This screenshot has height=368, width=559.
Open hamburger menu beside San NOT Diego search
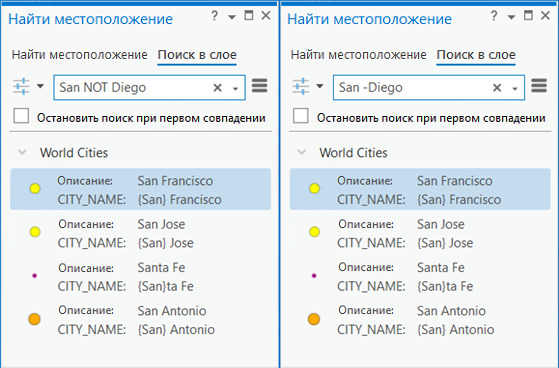(260, 86)
